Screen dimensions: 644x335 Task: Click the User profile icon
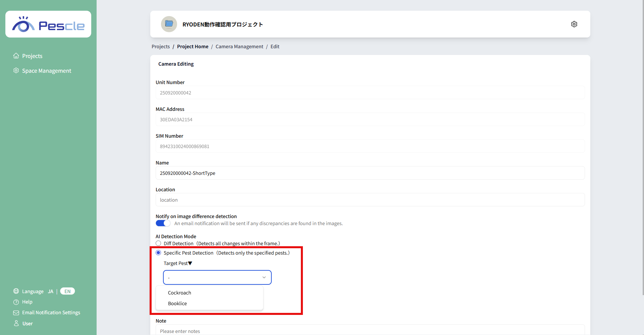click(x=16, y=323)
